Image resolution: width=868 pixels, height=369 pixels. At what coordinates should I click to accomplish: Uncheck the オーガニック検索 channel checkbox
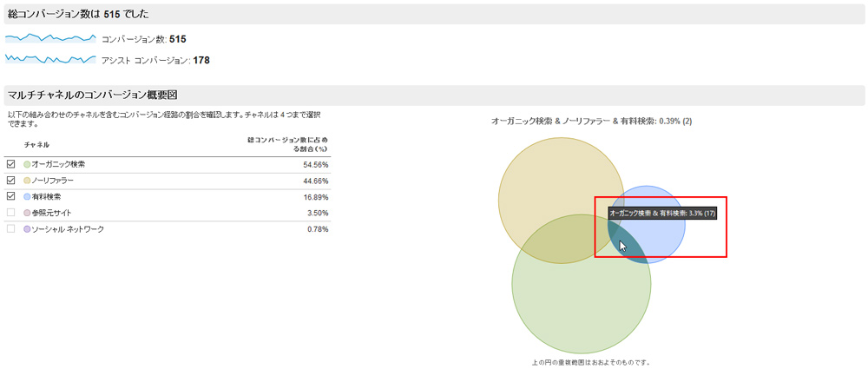pos(10,165)
